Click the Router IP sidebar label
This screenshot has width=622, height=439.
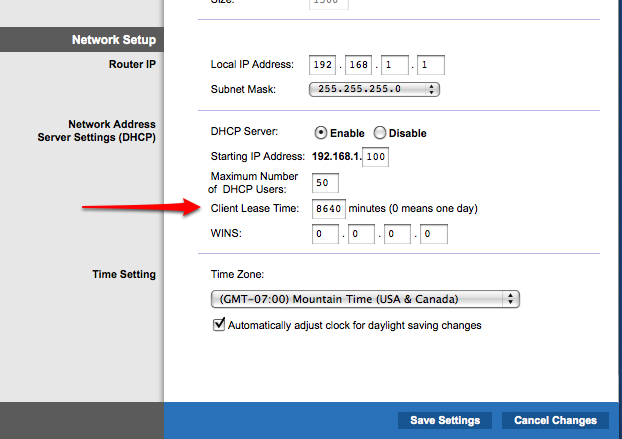[132, 64]
